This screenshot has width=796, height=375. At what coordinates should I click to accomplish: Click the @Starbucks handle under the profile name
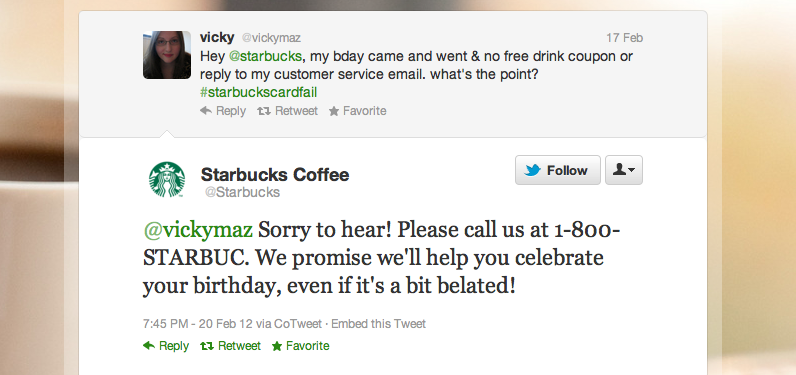pos(242,192)
